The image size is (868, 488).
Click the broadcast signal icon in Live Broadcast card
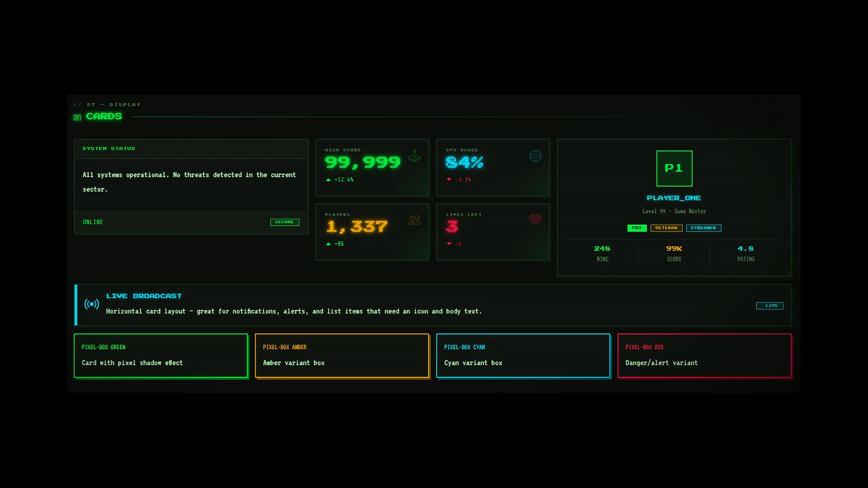[92, 304]
